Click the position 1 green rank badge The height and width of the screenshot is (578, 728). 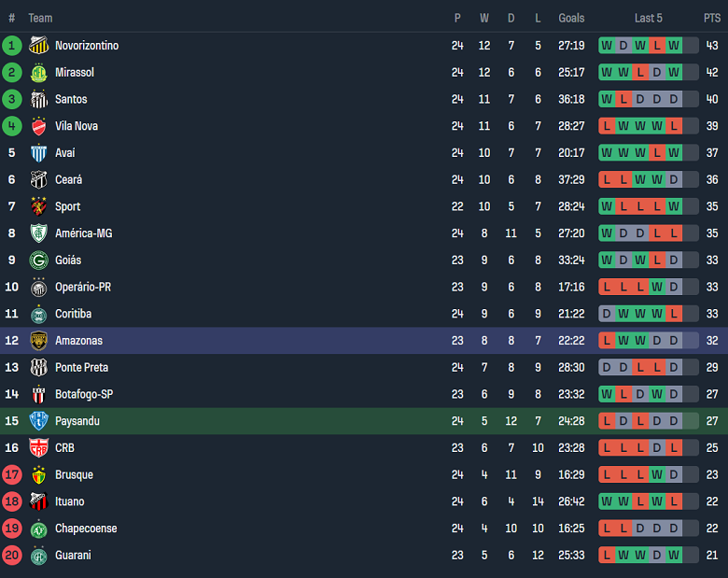(12, 45)
